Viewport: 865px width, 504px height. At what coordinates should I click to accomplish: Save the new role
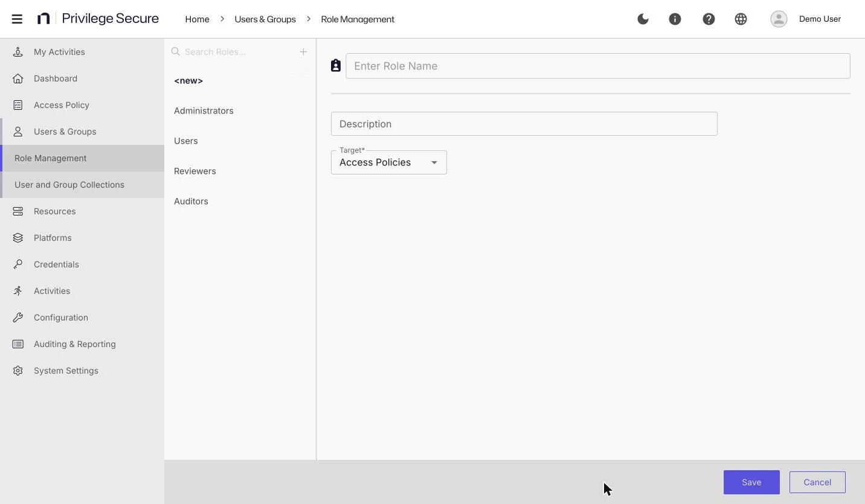[x=751, y=482]
